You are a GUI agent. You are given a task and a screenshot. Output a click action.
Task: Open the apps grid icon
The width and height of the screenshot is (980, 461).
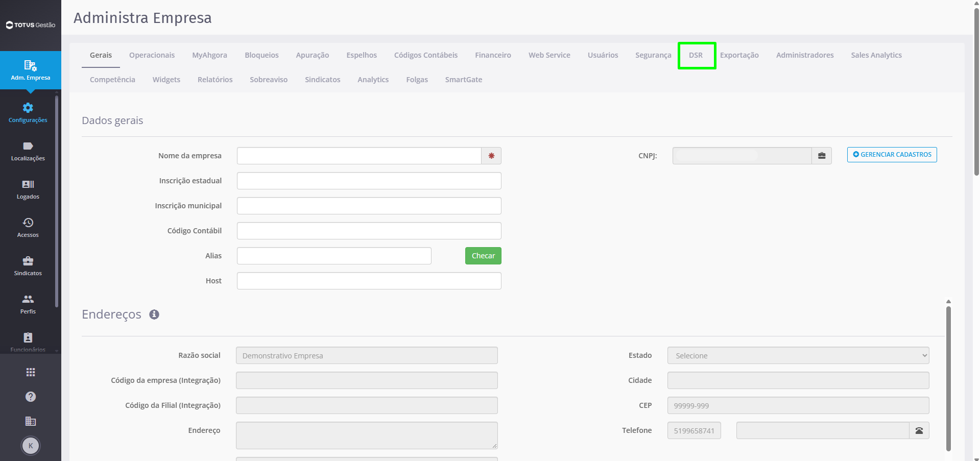[x=31, y=372]
